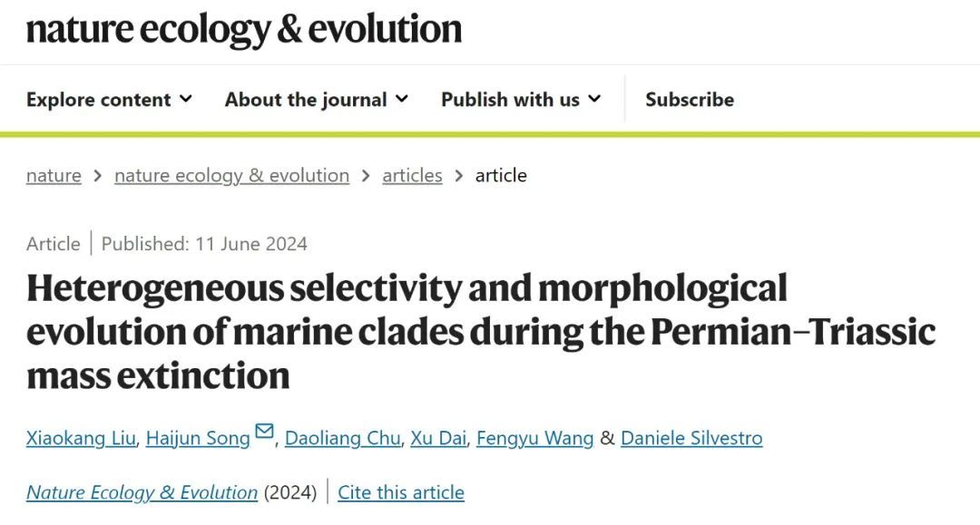This screenshot has width=980, height=525.
Task: Open author Fengyu Wang's link
Action: click(x=535, y=438)
